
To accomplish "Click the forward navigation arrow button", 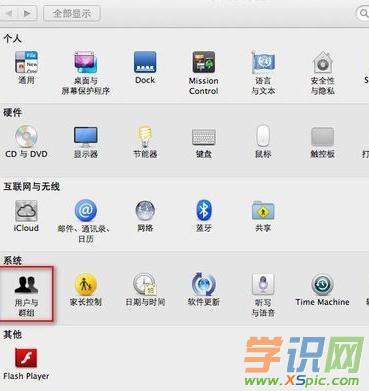I will point(27,13).
